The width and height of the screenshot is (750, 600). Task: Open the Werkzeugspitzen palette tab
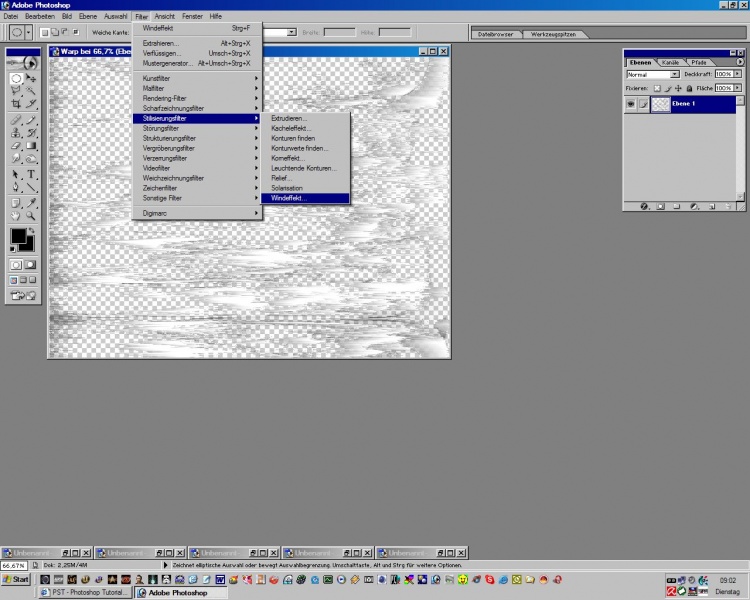pos(553,34)
